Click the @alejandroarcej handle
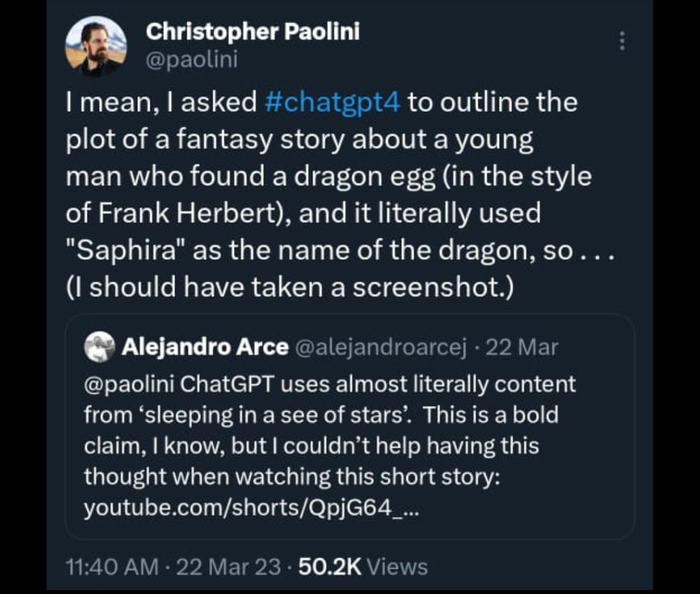 click(381, 348)
